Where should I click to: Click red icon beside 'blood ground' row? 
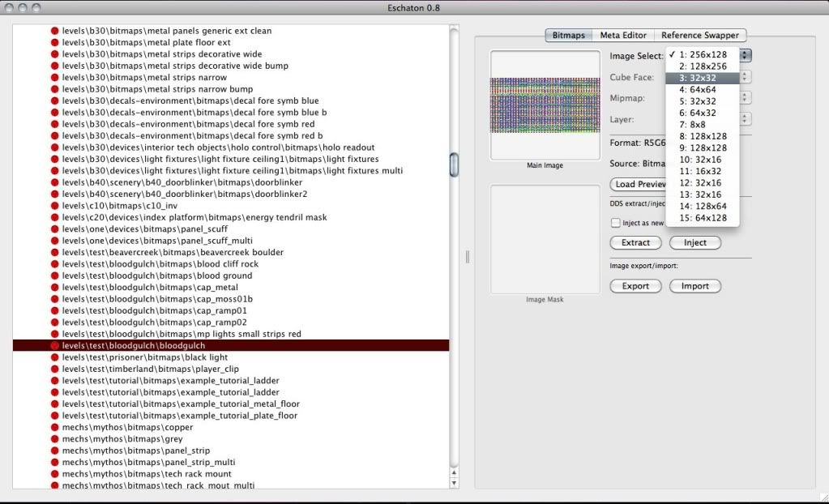[x=54, y=275]
